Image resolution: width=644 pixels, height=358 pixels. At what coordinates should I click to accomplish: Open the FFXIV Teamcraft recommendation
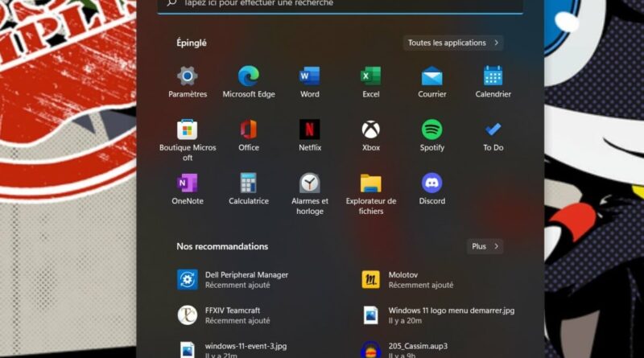(224, 315)
